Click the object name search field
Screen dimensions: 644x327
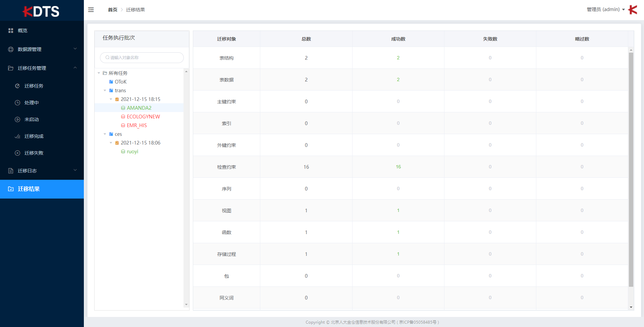(142, 58)
